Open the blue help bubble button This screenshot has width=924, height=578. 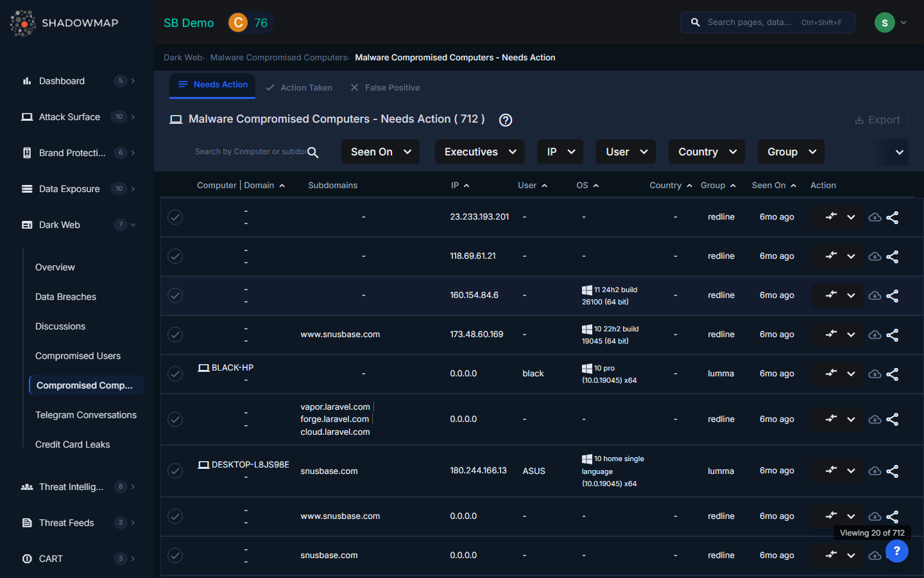[x=896, y=551]
